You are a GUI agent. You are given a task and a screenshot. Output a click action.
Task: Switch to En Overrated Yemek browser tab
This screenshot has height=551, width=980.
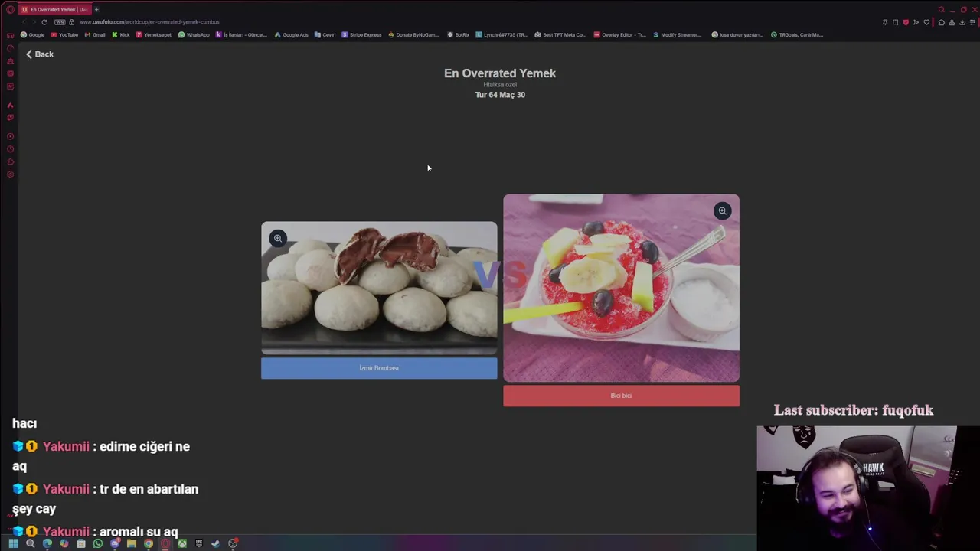click(54, 9)
